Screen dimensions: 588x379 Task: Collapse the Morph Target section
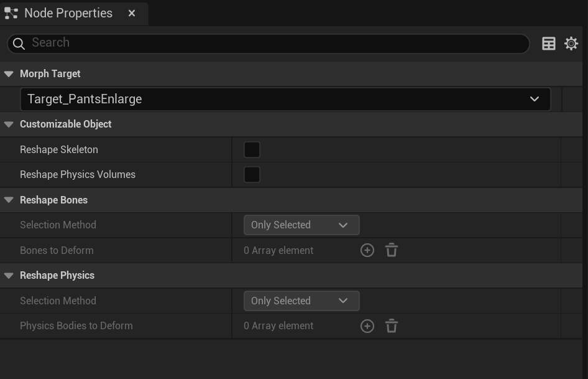pyautogui.click(x=9, y=74)
